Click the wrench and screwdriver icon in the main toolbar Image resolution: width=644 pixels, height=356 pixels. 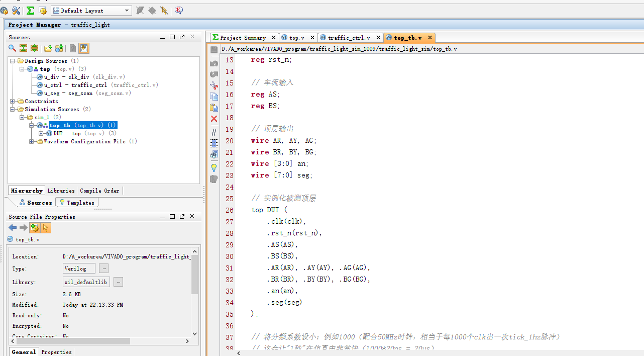pos(16,10)
